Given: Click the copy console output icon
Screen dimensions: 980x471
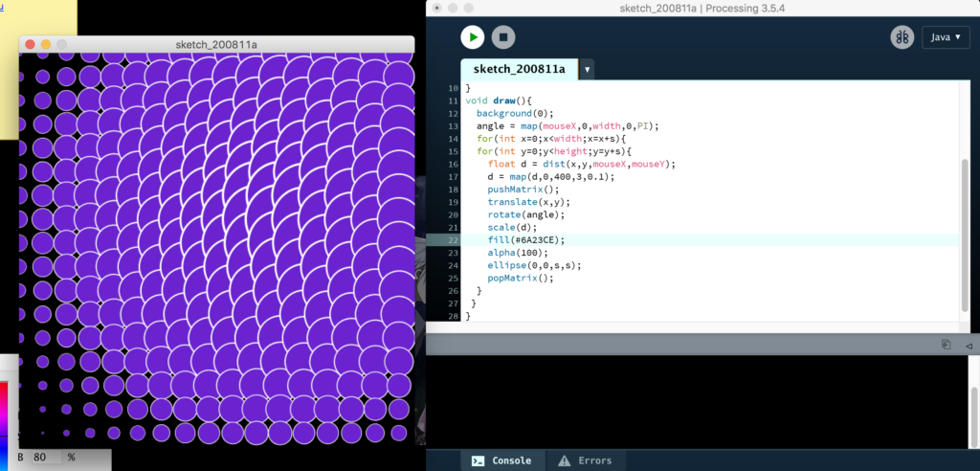Looking at the screenshot, I should (946, 345).
